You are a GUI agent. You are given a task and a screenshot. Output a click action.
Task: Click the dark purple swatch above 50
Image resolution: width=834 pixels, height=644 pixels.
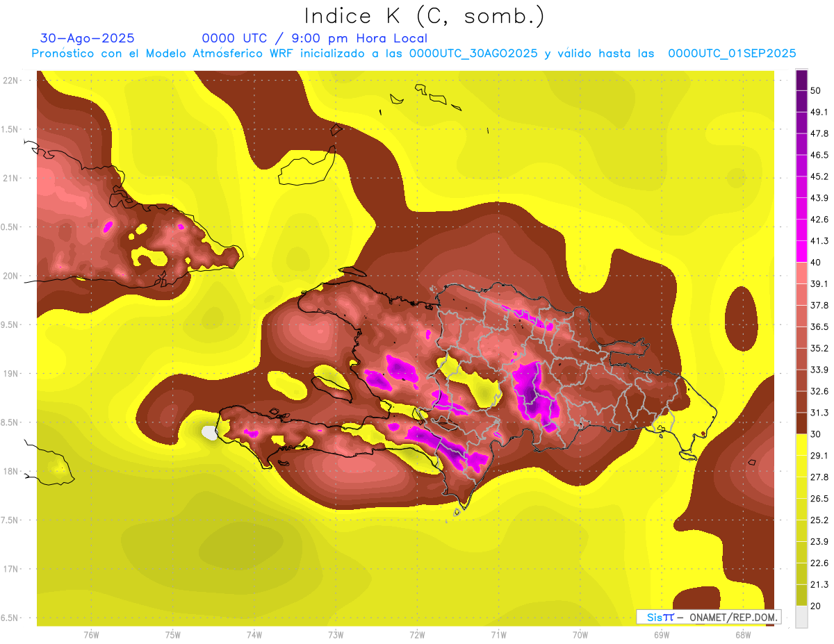pyautogui.click(x=801, y=80)
